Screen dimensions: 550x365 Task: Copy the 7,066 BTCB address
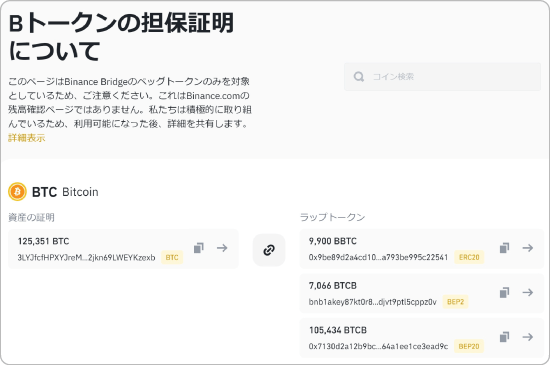tap(504, 292)
